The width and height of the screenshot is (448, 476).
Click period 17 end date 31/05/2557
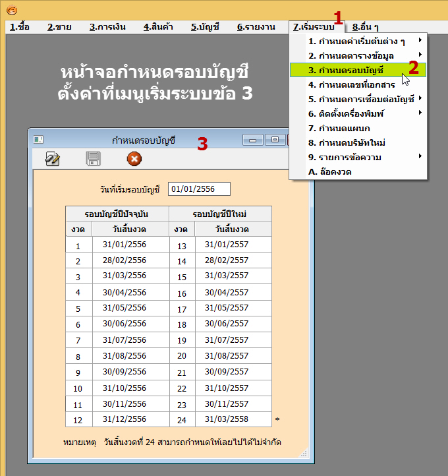click(233, 308)
